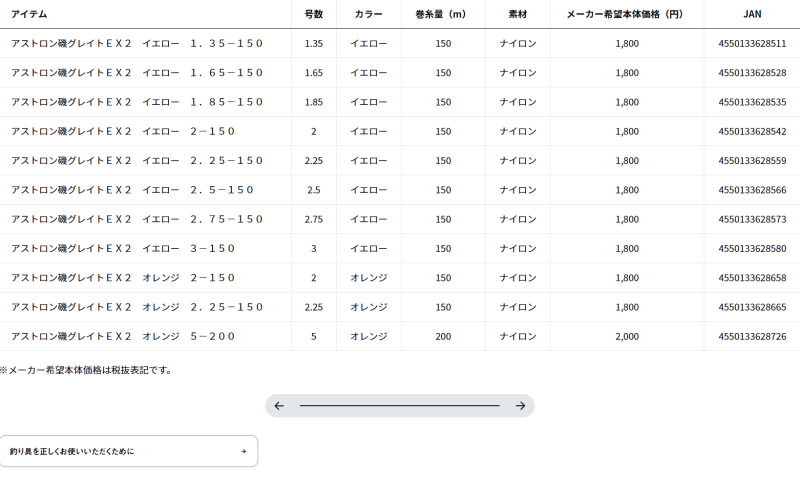This screenshot has height=497, width=800.
Task: Click arrow icon in 釣り具を正しくお使いいただくために button
Action: [243, 451]
